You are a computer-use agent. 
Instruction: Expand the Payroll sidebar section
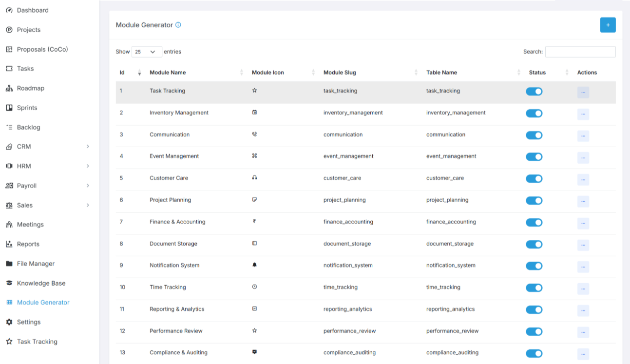pos(88,186)
